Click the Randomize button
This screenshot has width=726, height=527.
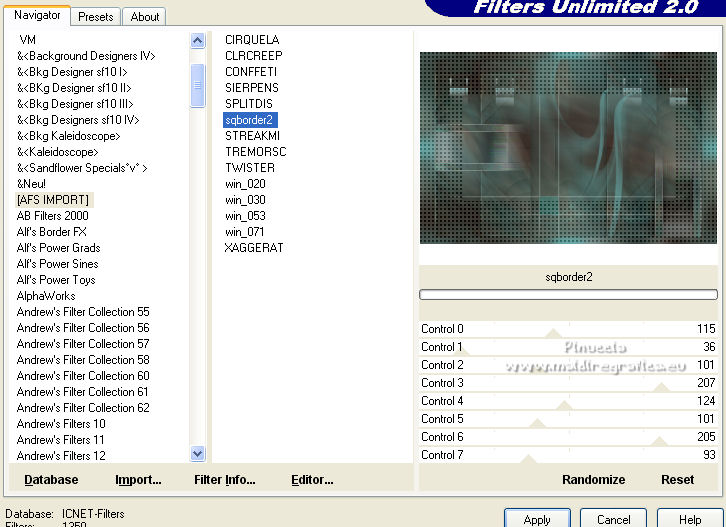594,480
